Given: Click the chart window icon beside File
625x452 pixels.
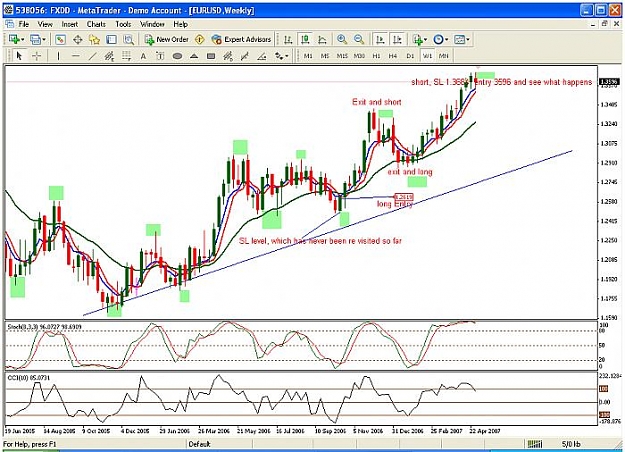Looking at the screenshot, I should tap(9, 24).
